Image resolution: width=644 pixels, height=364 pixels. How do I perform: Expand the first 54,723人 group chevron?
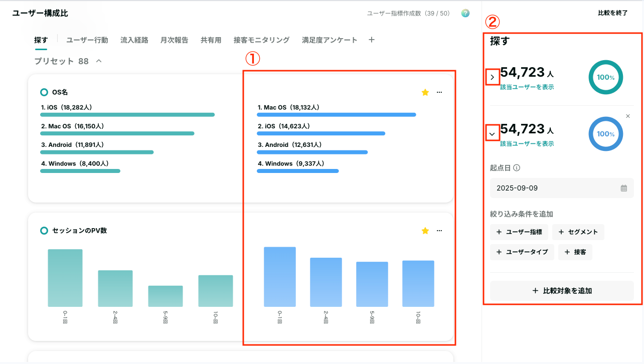pos(492,77)
